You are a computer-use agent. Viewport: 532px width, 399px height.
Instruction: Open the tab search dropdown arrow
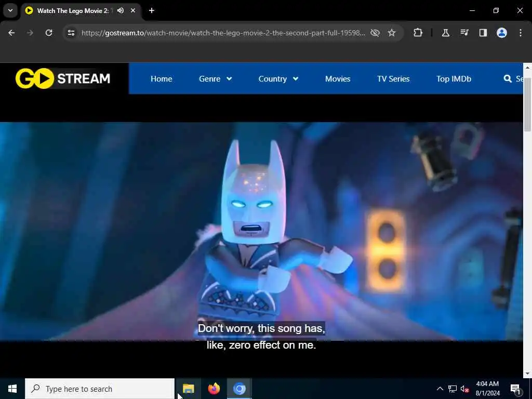pos(10,10)
